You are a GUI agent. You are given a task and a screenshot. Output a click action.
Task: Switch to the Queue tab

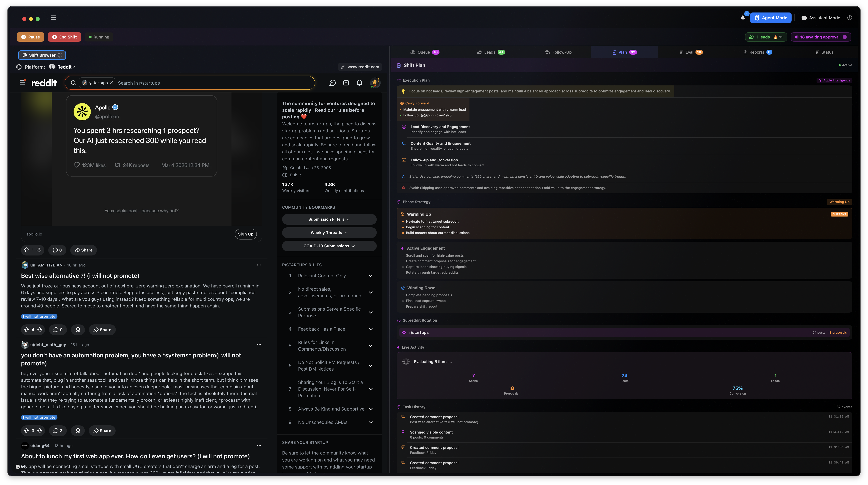point(425,52)
